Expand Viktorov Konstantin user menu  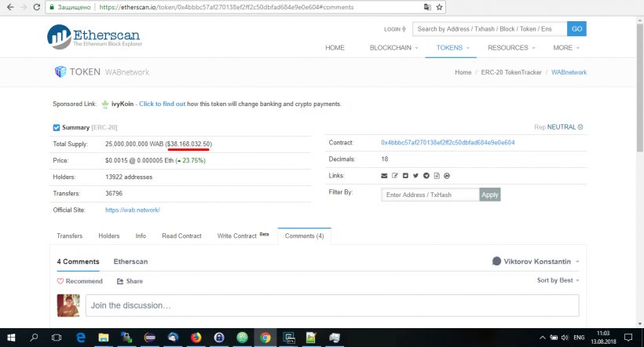pos(536,261)
